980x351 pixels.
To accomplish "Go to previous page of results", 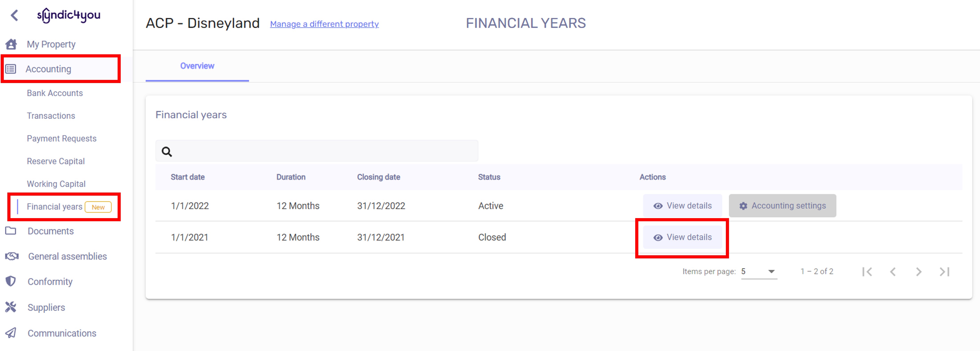I will pyautogui.click(x=893, y=272).
